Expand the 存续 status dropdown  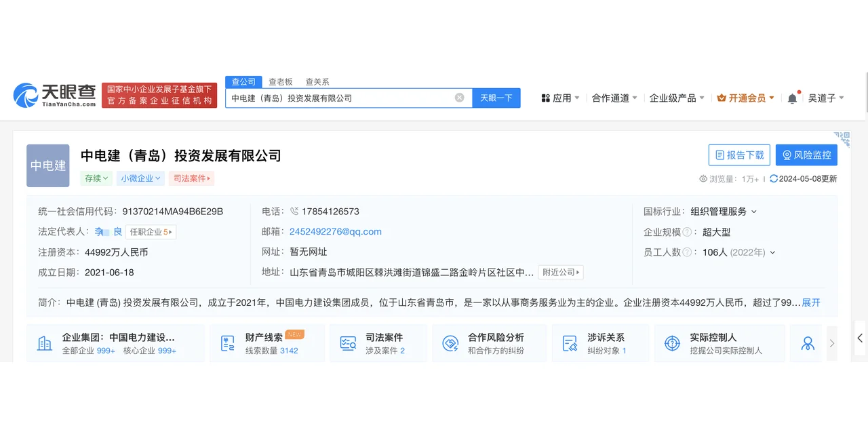coord(96,178)
